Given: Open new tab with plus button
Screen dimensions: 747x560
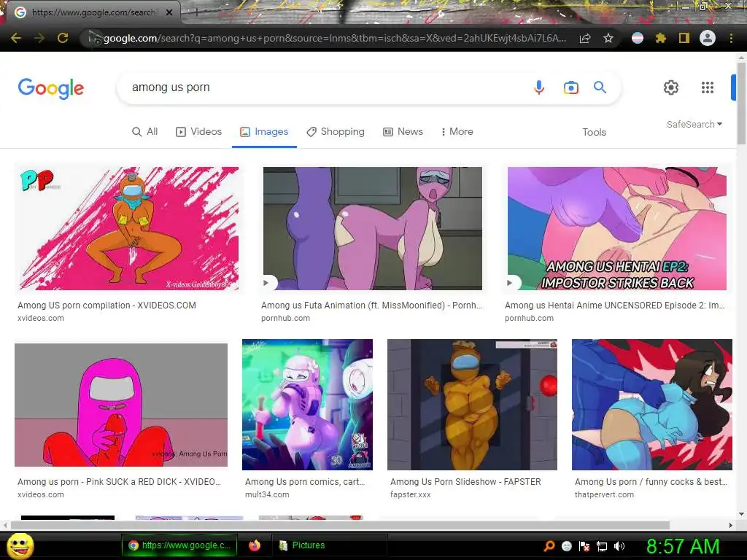Looking at the screenshot, I should coord(196,13).
